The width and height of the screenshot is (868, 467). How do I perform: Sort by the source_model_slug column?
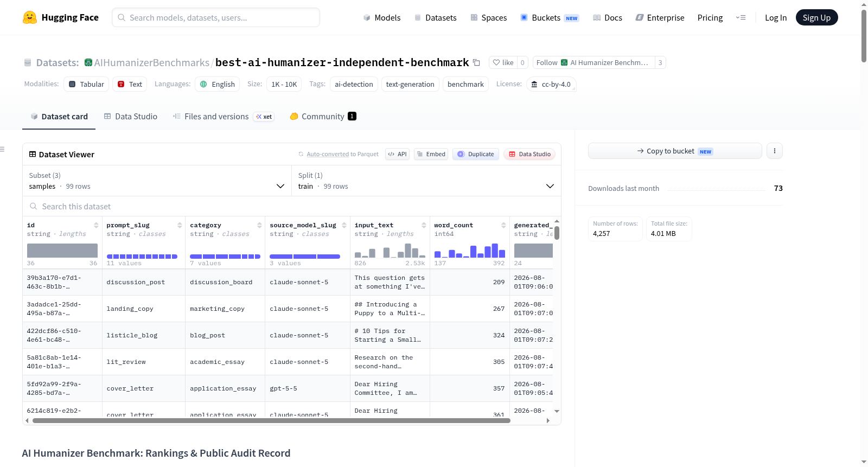click(x=344, y=225)
